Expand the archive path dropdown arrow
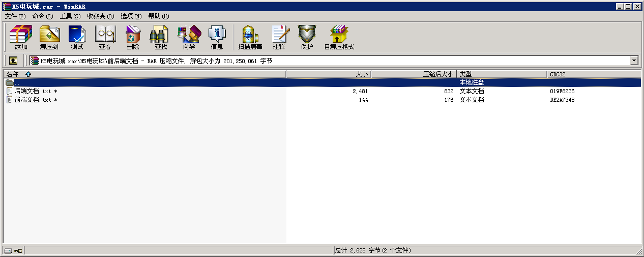Screen dimensions: 644x257 click(x=634, y=61)
